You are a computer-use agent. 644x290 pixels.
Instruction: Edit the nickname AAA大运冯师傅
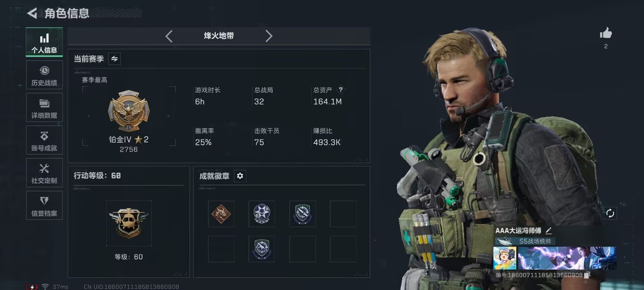(549, 231)
